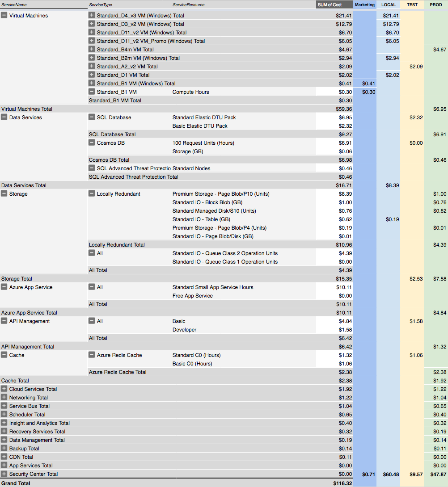The width and height of the screenshot is (448, 487).
Task: Collapse the Azure App Service group
Action: click(4, 287)
